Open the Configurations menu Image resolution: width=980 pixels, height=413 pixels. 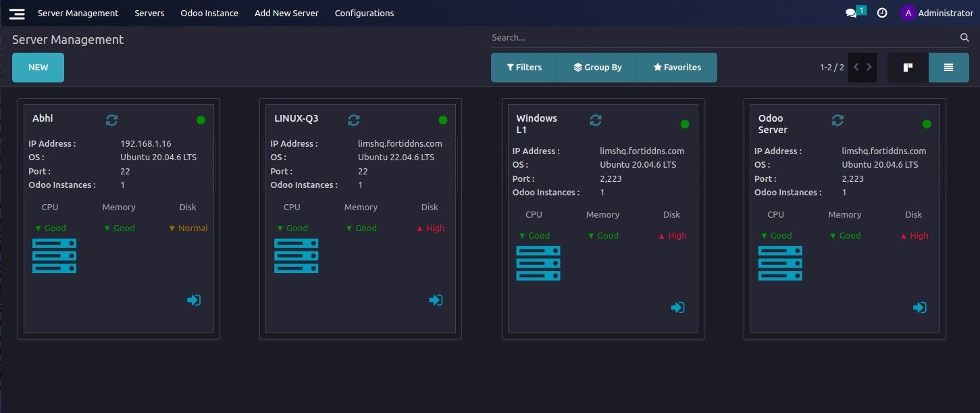(x=364, y=13)
